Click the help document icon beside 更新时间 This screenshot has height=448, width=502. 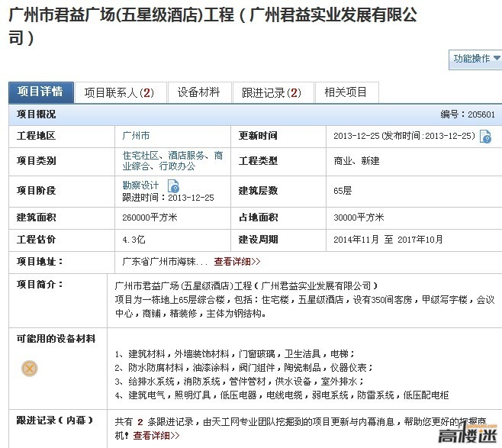point(485,137)
